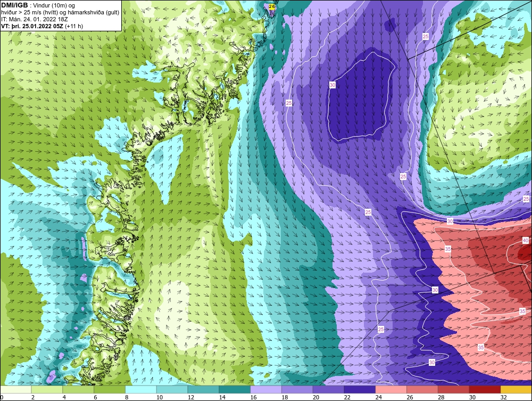Click the 'IT: Mán. 24. 01. 2022 18Z' line

(30, 19)
